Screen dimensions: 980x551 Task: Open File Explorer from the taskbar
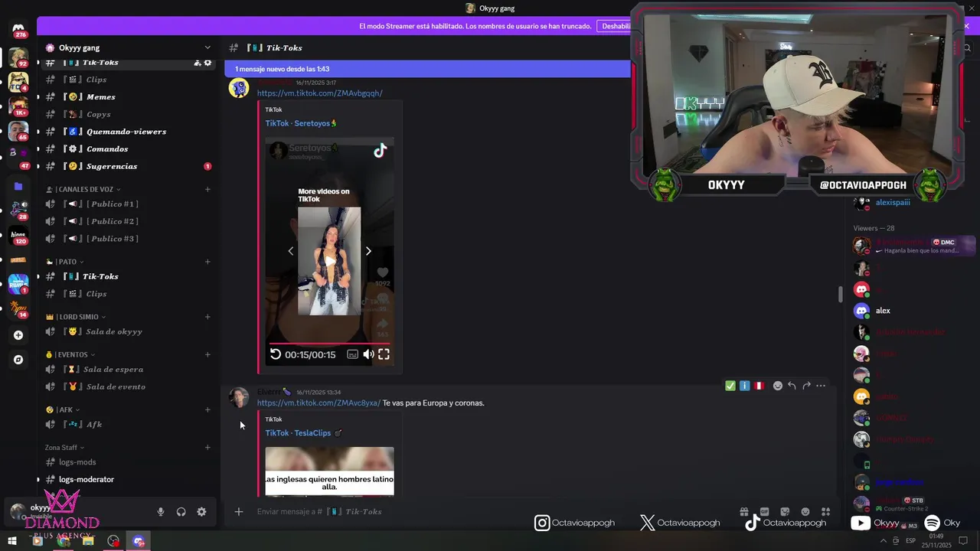88,541
